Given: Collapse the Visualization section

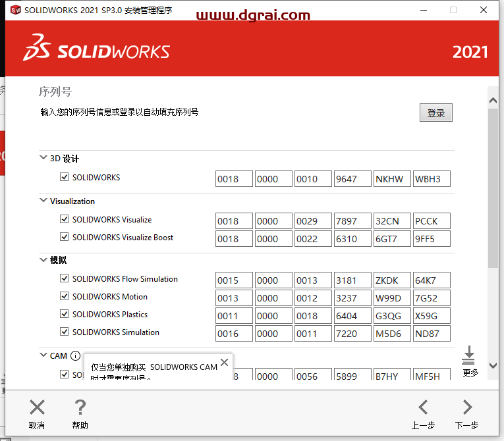Looking at the screenshot, I should coord(43,201).
